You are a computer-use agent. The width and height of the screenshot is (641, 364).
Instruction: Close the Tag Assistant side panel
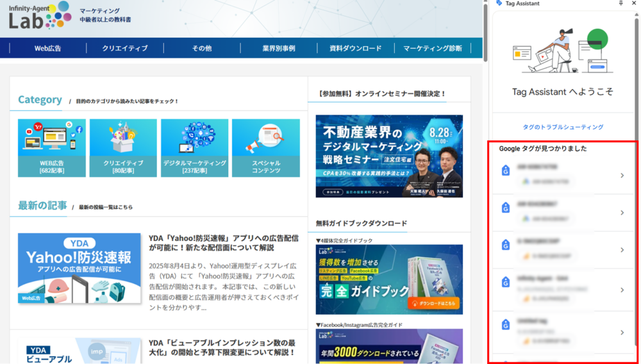click(x=635, y=3)
